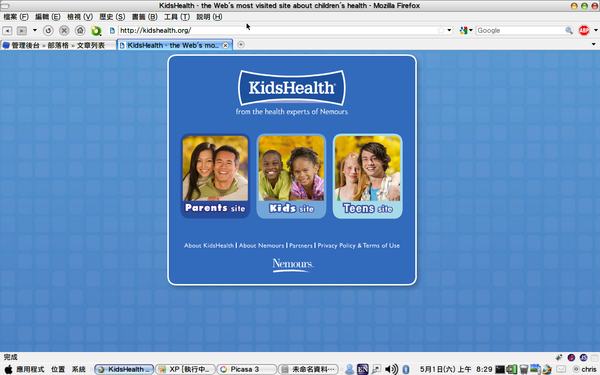The width and height of the screenshot is (600, 375).
Task: Launch the terminal from the panel
Action: coord(500,369)
